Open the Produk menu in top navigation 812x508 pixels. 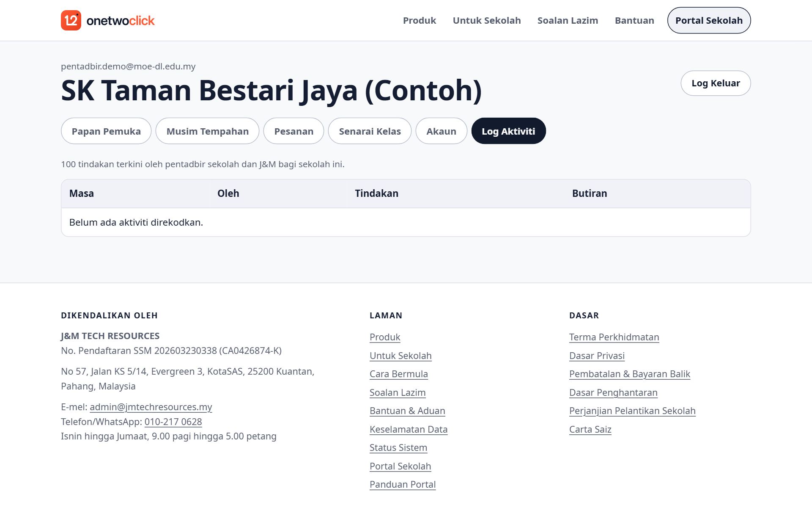419,20
